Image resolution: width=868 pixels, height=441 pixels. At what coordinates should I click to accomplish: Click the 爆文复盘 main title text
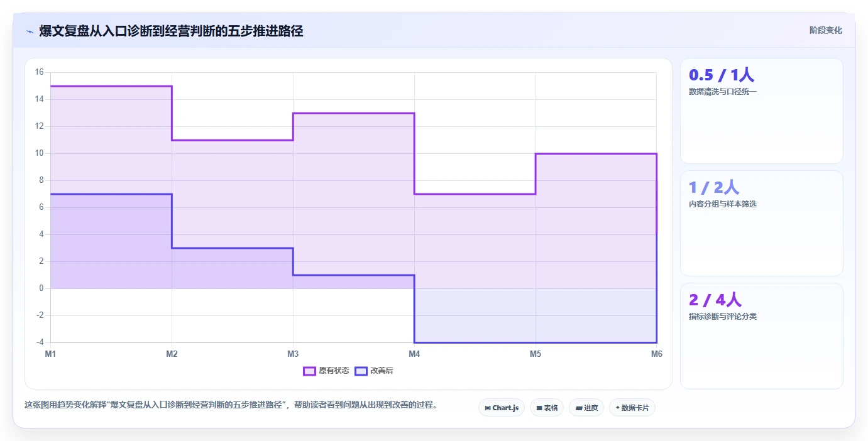pyautogui.click(x=171, y=31)
